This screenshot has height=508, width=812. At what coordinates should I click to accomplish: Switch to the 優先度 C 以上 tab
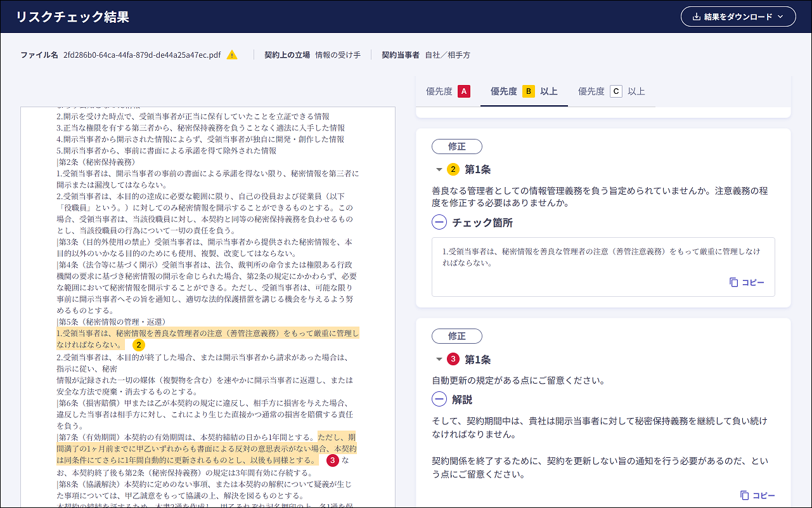point(612,91)
